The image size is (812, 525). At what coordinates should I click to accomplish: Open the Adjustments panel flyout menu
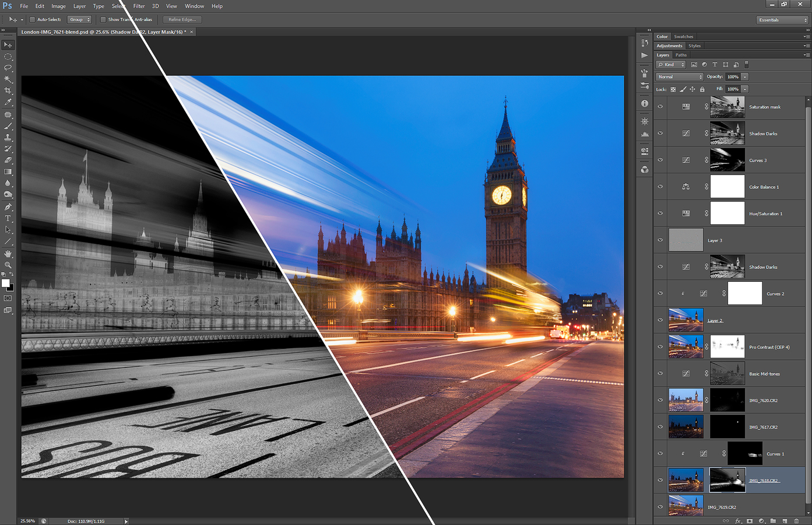(806, 45)
